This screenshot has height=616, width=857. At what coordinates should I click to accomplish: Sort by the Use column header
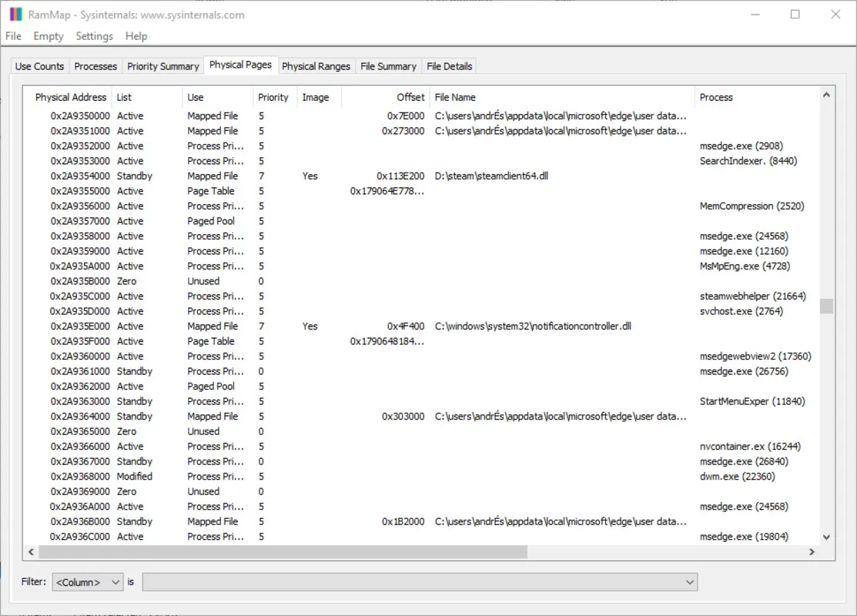(218, 97)
